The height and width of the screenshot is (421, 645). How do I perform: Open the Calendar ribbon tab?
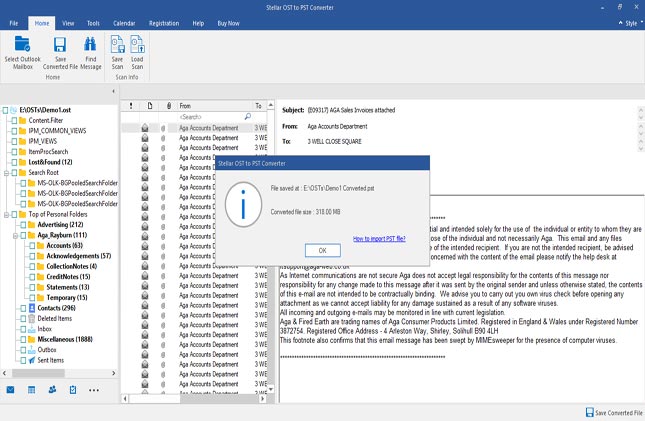[124, 23]
